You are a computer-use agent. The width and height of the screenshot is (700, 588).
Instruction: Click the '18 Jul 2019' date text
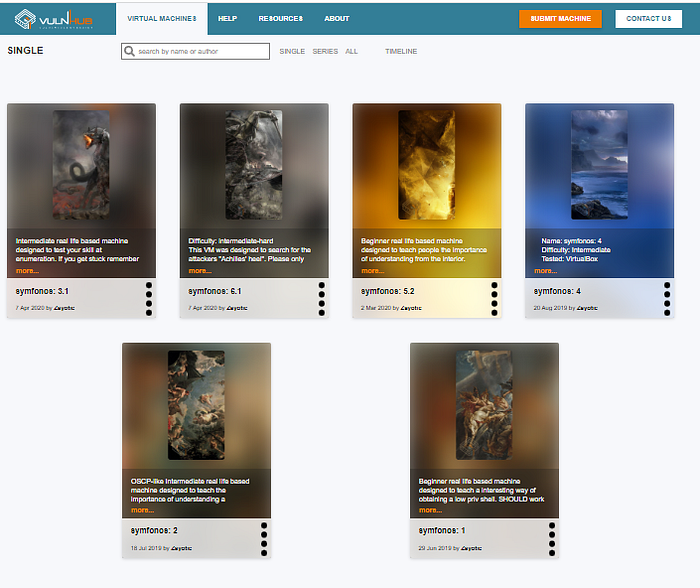click(146, 548)
